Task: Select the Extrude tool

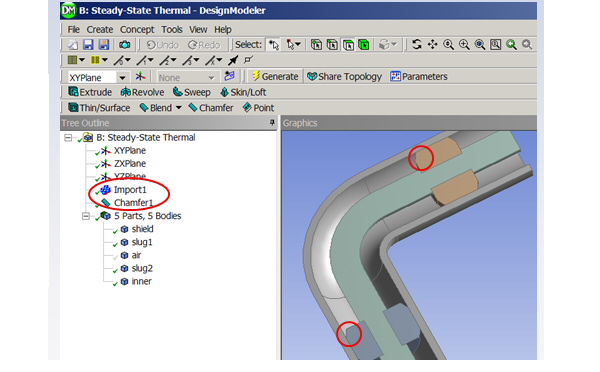Action: pyautogui.click(x=90, y=92)
